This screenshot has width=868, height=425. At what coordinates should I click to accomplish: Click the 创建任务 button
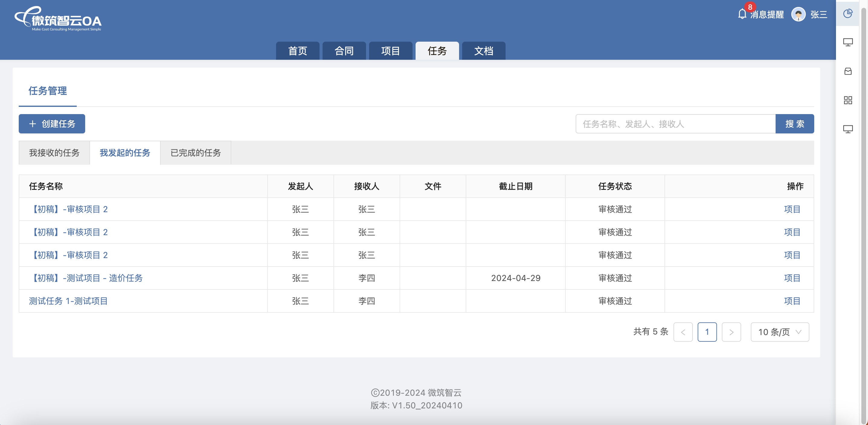52,124
